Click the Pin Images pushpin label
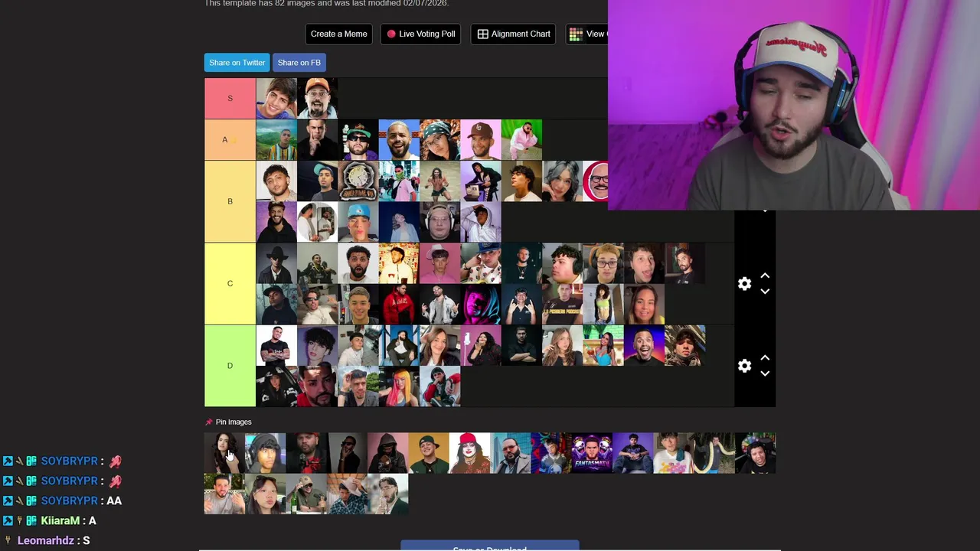980x551 pixels. coord(228,422)
